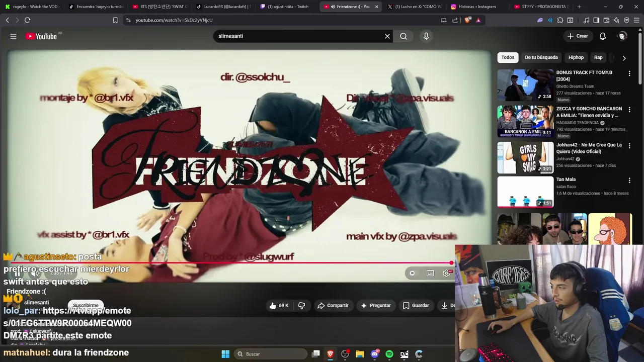The width and height of the screenshot is (644, 362).
Task: Click Guardar to save the video
Action: pyautogui.click(x=416, y=305)
